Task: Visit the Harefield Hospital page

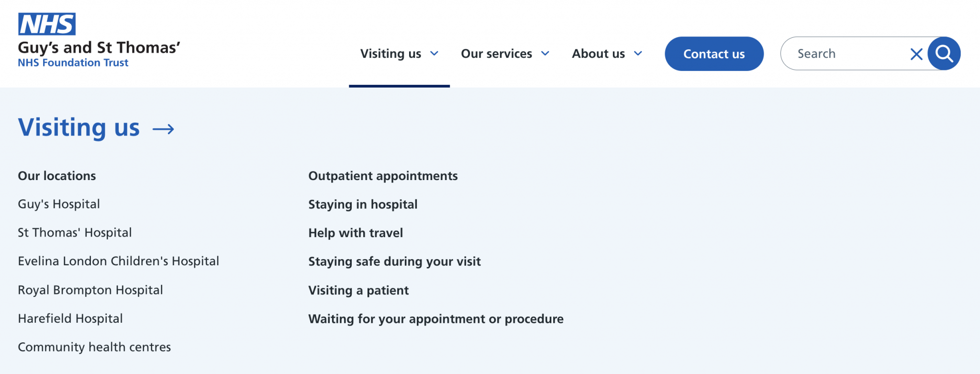Action: pos(70,318)
